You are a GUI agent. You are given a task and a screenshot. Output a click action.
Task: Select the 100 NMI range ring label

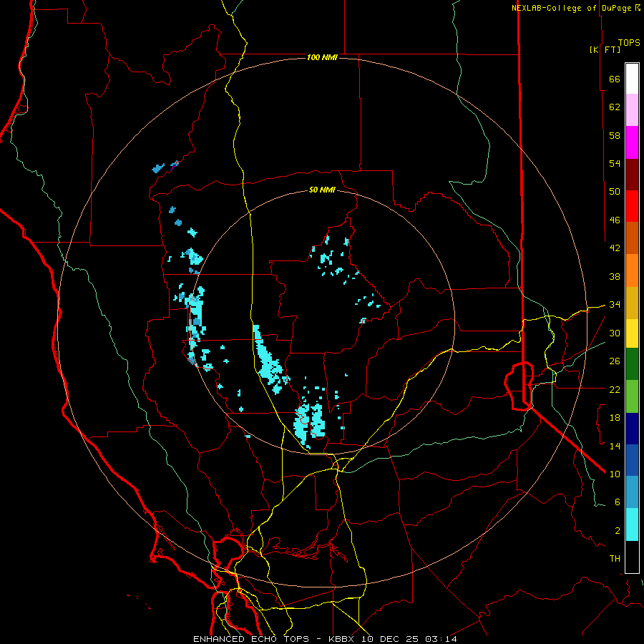pos(322,57)
